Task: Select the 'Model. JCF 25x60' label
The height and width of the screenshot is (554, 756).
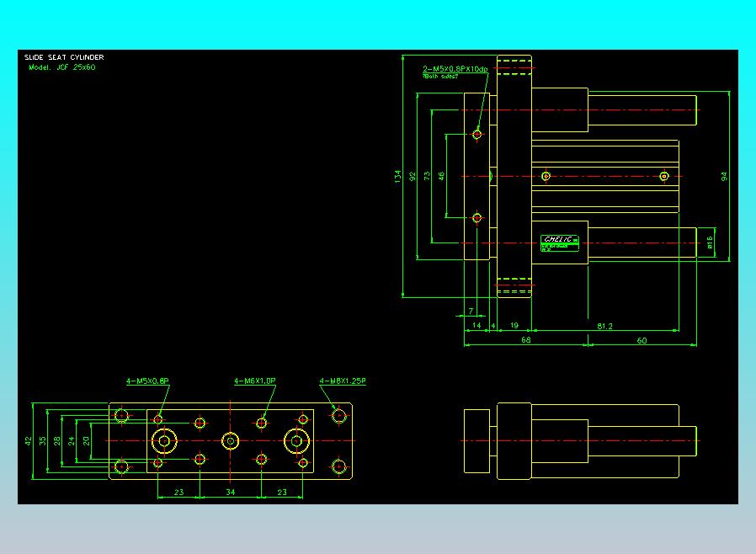Action: click(x=62, y=67)
